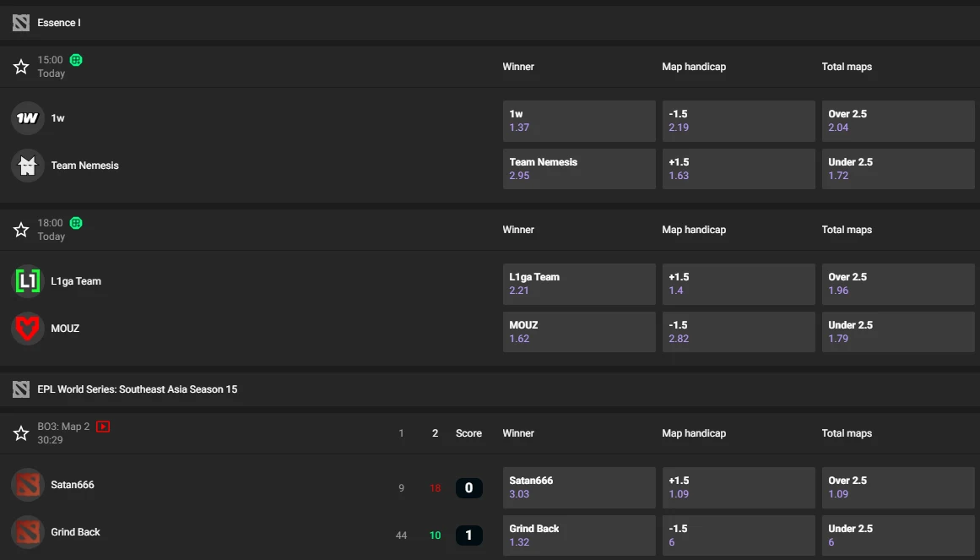Favorite the 15:00 match with the star

tap(20, 67)
